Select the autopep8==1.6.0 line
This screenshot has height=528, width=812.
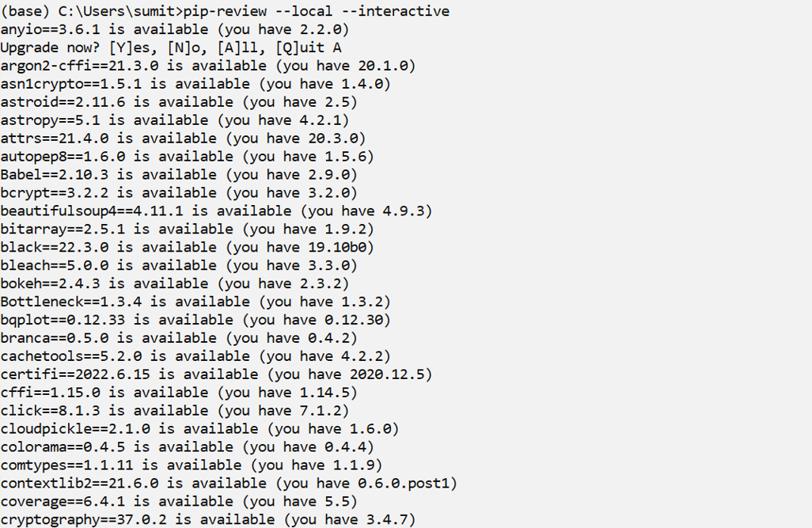click(x=187, y=157)
